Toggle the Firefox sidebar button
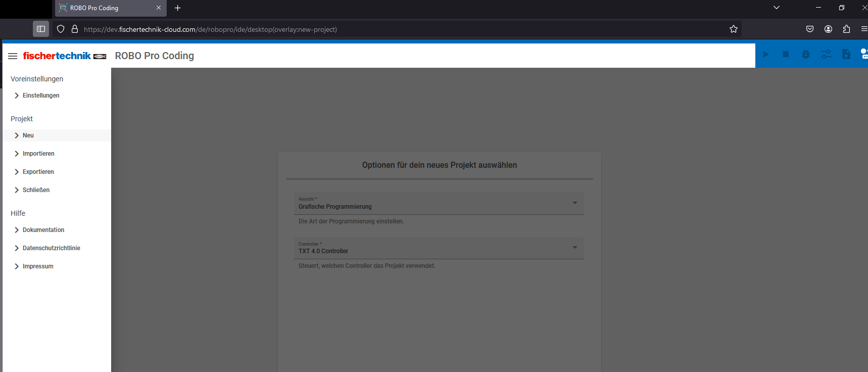The width and height of the screenshot is (868, 372). (x=41, y=29)
